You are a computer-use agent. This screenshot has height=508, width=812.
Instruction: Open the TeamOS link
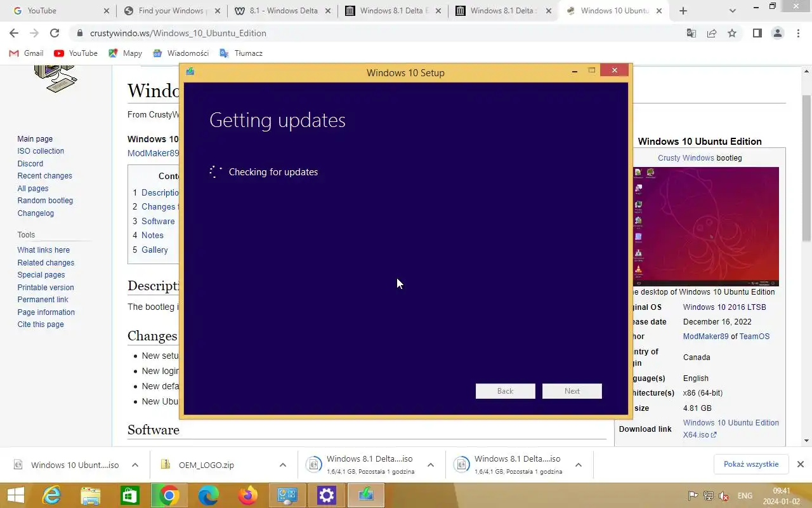click(x=754, y=337)
